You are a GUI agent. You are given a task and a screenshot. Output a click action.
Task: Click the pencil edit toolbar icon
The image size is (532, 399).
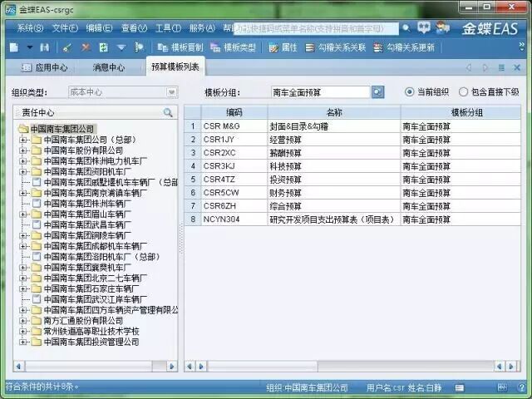coord(66,47)
